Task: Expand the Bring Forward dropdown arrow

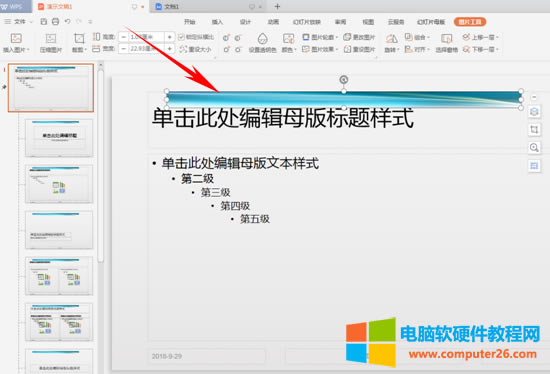Action: click(497, 37)
